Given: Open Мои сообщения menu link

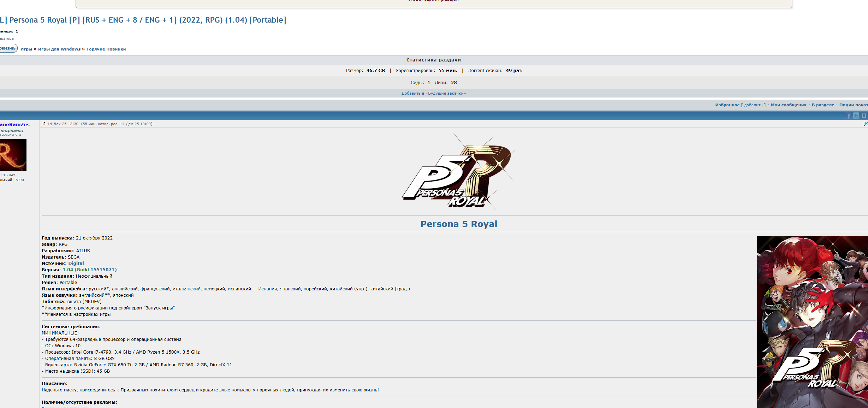Looking at the screenshot, I should pos(788,105).
